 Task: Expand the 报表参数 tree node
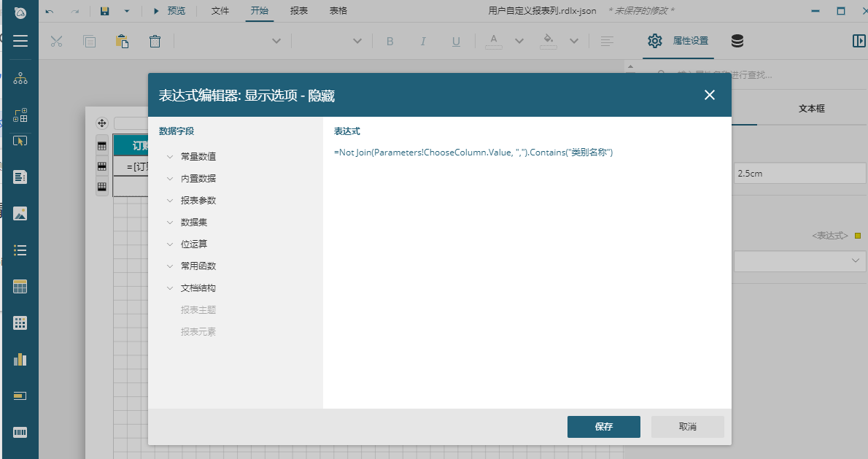tap(170, 201)
